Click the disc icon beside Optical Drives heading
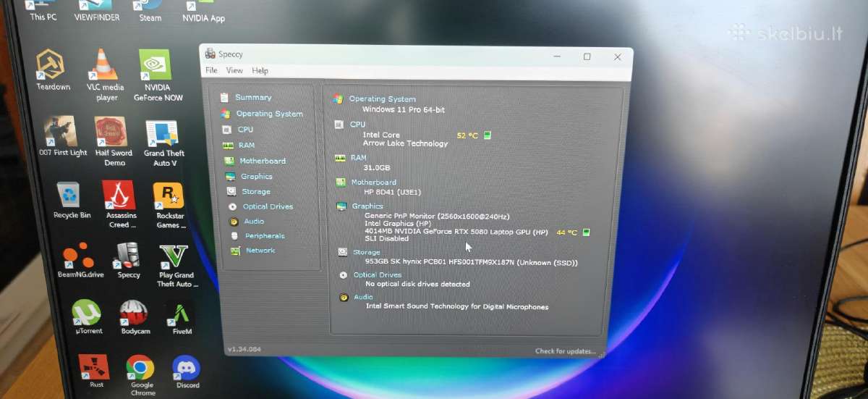This screenshot has height=399, width=868. (343, 275)
